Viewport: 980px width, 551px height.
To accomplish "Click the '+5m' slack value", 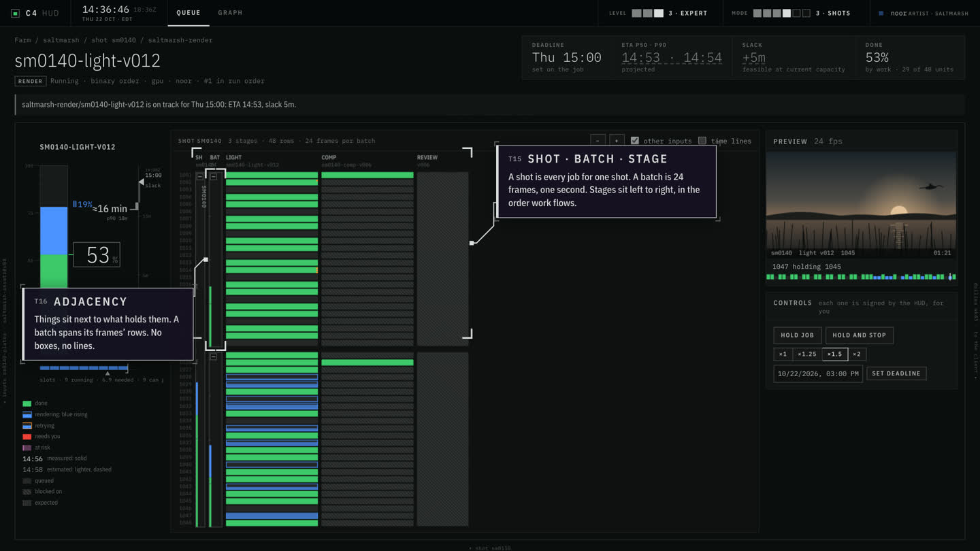I will click(x=754, y=58).
